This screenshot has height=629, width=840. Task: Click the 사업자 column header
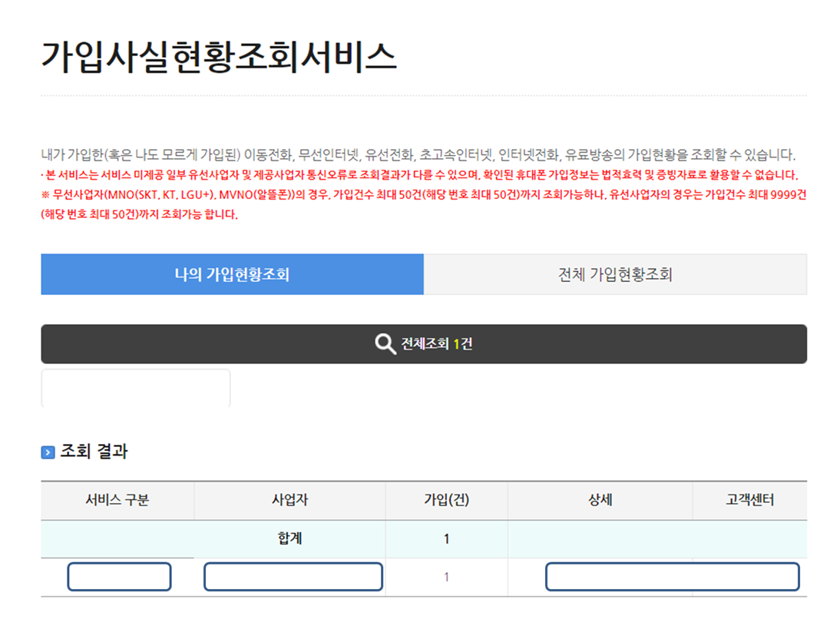coord(292,500)
